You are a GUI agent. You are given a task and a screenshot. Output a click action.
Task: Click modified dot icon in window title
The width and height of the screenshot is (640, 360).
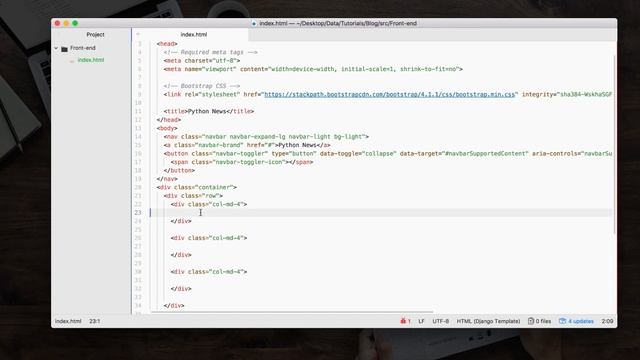pyautogui.click(x=254, y=24)
